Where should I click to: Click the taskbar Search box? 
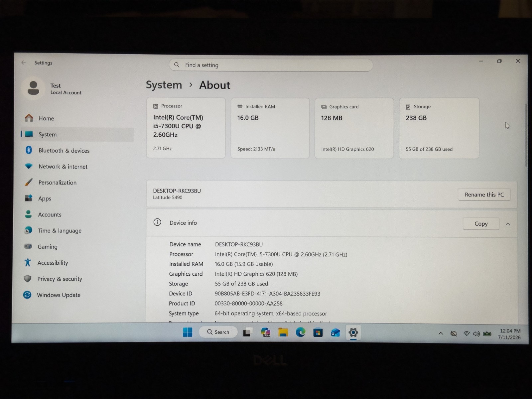tap(218, 332)
